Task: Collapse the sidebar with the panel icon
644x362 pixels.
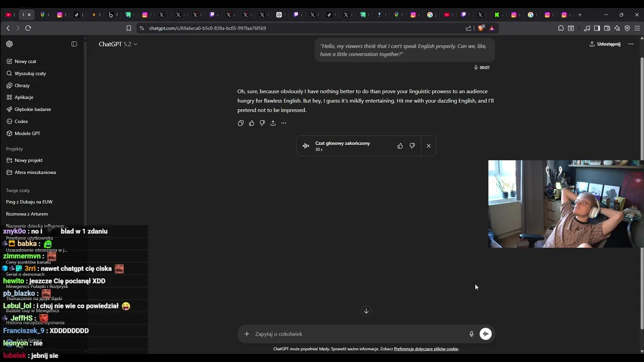Action: click(x=74, y=44)
